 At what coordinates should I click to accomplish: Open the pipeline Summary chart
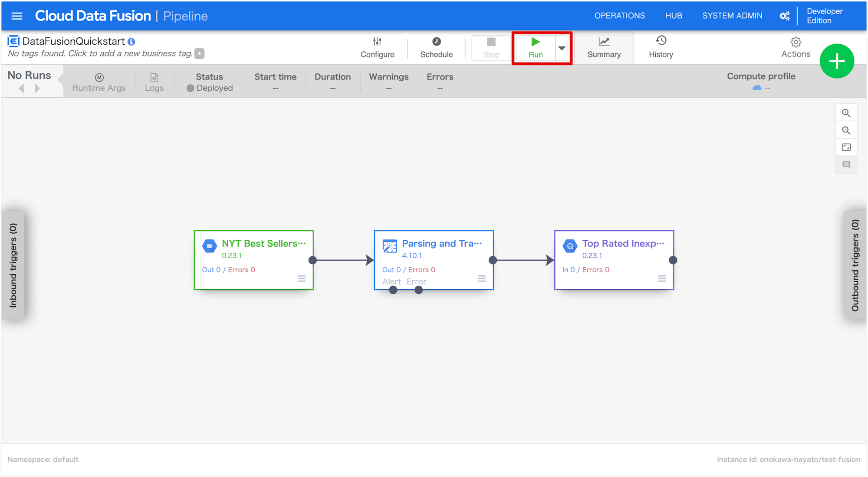tap(604, 48)
